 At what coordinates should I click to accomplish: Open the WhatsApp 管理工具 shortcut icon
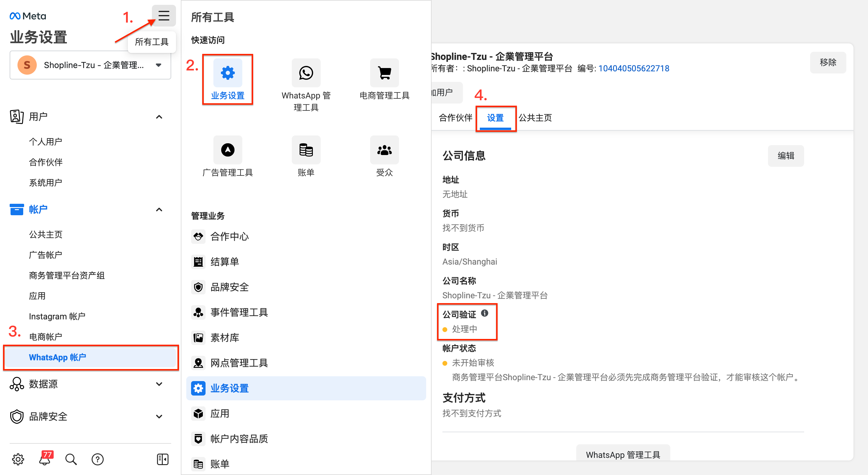[306, 73]
